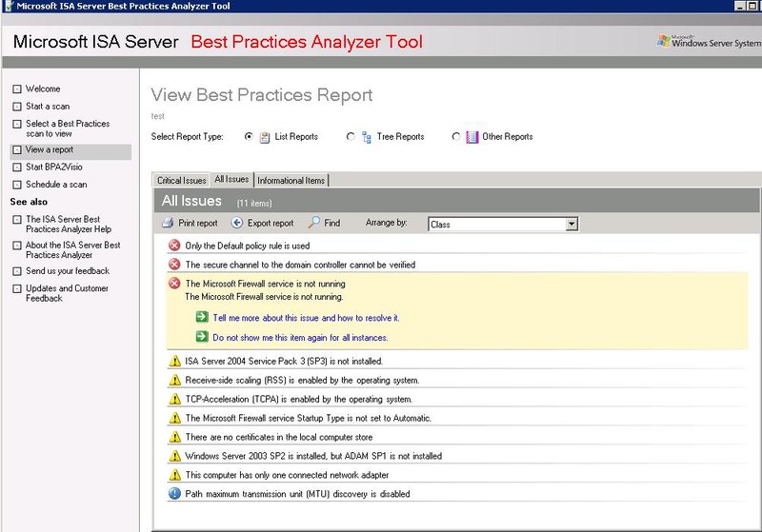Screen dimensions: 762x532
Task: Open About the ISA Server Best Practices Analyzer
Action: coord(73,250)
